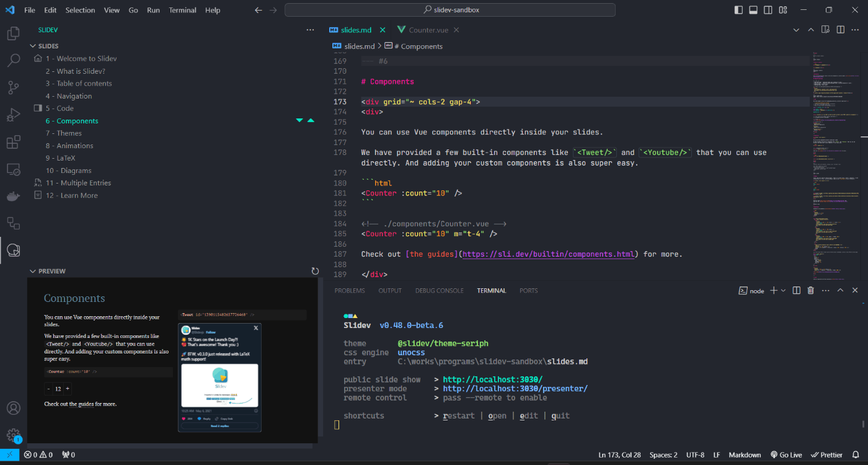Move Components slide up with teal arrow
868x465 pixels.
311,121
